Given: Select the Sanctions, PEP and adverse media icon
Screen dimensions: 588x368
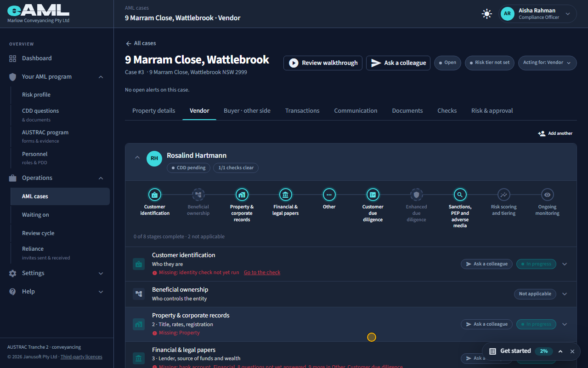Looking at the screenshot, I should tap(460, 195).
